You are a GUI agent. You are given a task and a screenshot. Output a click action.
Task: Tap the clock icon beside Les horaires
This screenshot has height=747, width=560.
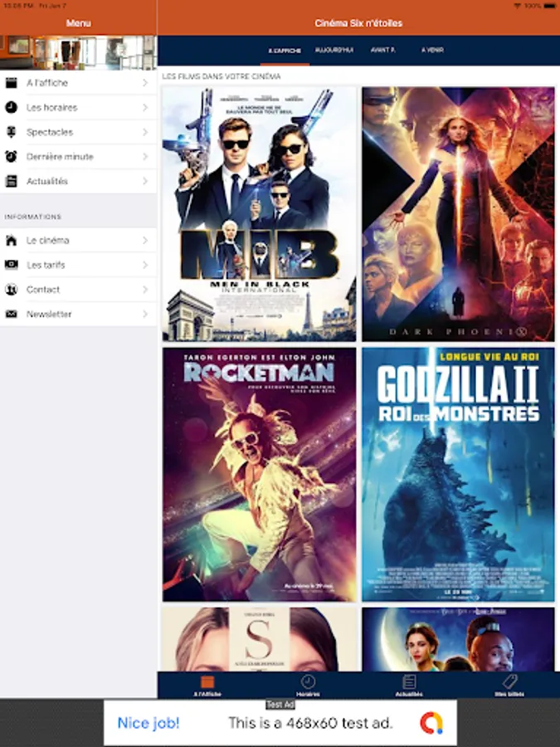(x=11, y=108)
